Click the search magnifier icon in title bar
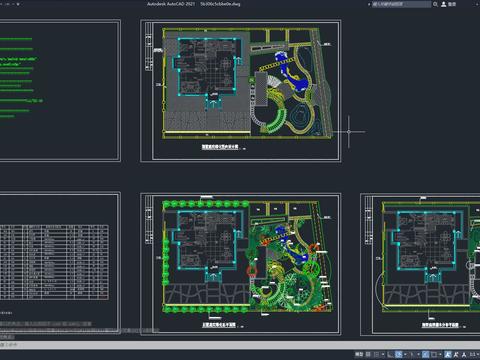The image size is (480, 360). coord(435,4)
